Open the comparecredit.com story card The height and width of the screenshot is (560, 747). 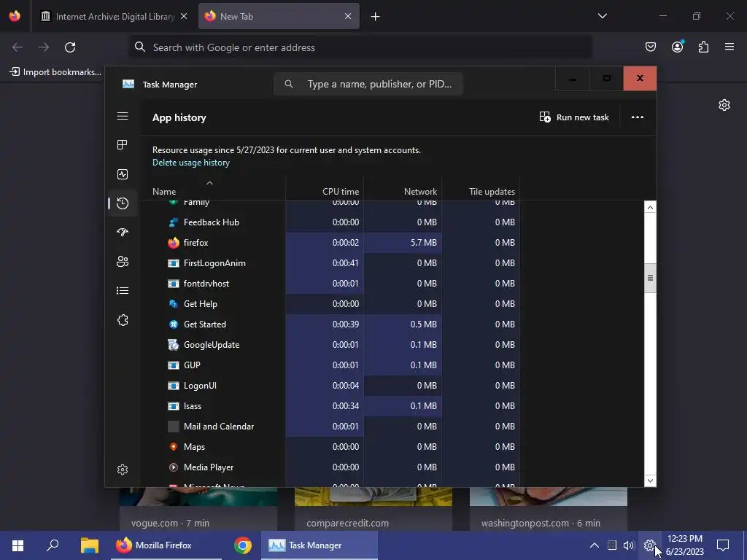pyautogui.click(x=373, y=508)
